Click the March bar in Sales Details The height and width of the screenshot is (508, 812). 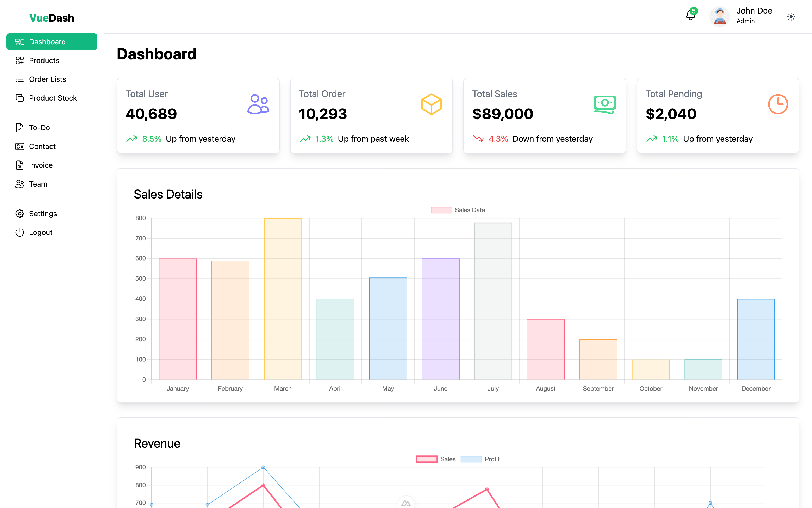[x=283, y=299]
